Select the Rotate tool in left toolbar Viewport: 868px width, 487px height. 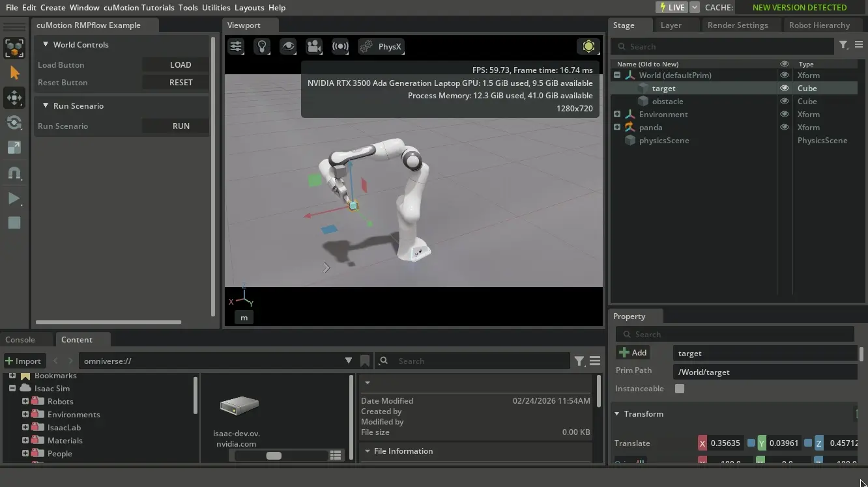[14, 123]
